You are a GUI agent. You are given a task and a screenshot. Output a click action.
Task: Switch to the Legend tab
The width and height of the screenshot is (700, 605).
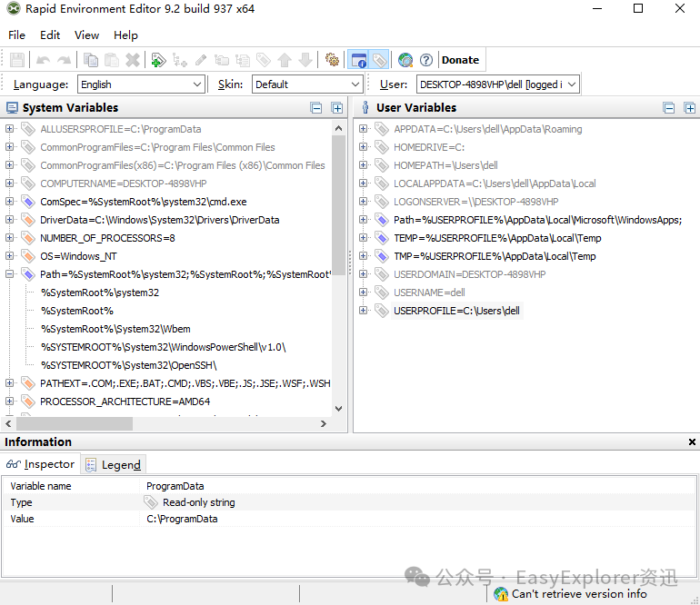114,465
